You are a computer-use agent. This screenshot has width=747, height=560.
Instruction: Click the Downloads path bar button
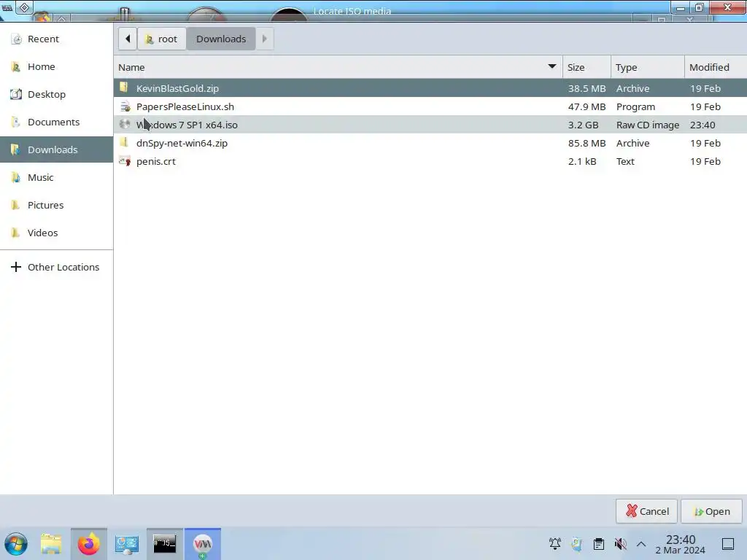tap(221, 39)
